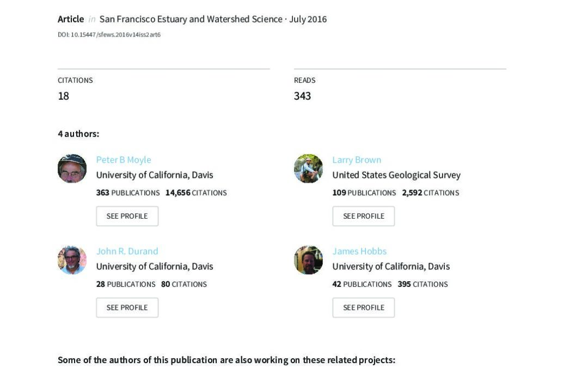Click John R. Durand's profile photo

pos(72,260)
